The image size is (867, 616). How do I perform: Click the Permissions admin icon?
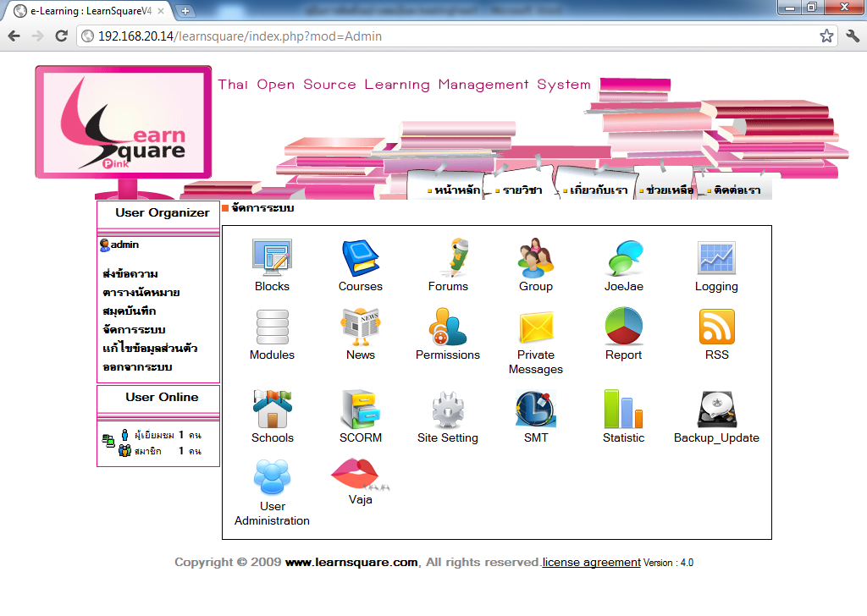pyautogui.click(x=448, y=327)
